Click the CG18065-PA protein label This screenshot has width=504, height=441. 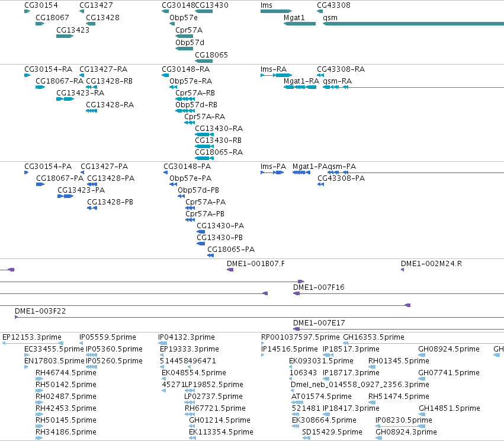click(231, 250)
